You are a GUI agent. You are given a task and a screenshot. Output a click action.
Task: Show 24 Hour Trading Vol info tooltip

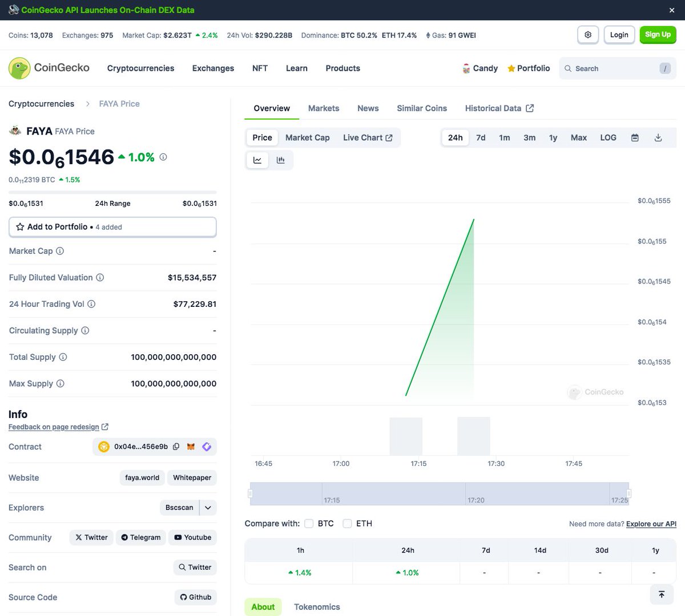pyautogui.click(x=91, y=304)
